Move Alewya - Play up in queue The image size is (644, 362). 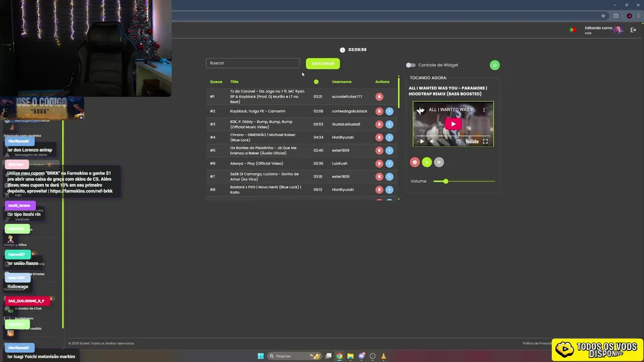point(389,163)
